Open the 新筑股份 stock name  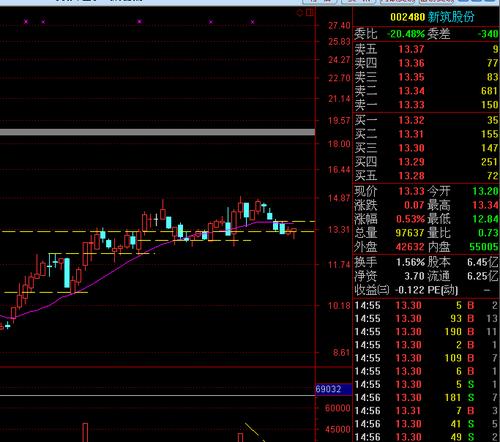coord(451,17)
